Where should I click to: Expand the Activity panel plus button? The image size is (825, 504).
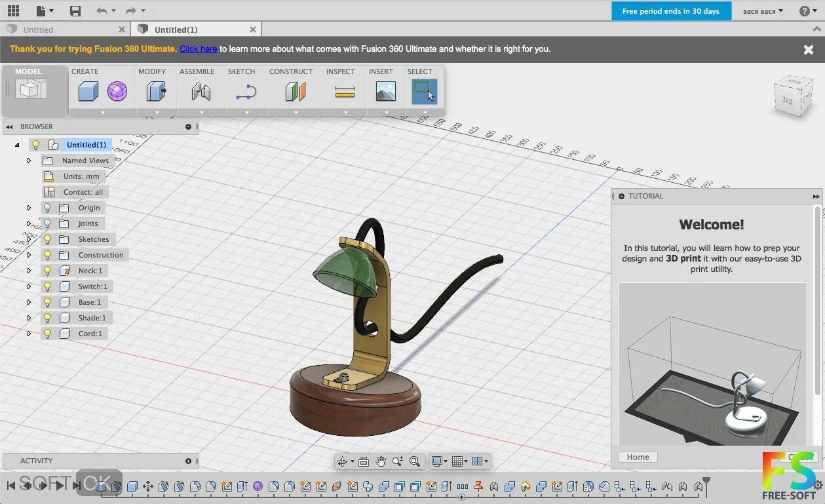pyautogui.click(x=188, y=461)
